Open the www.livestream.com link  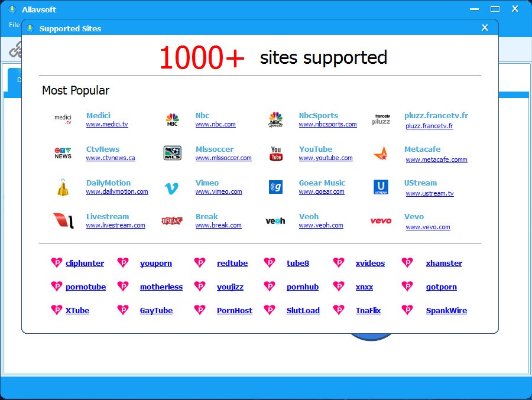click(116, 225)
